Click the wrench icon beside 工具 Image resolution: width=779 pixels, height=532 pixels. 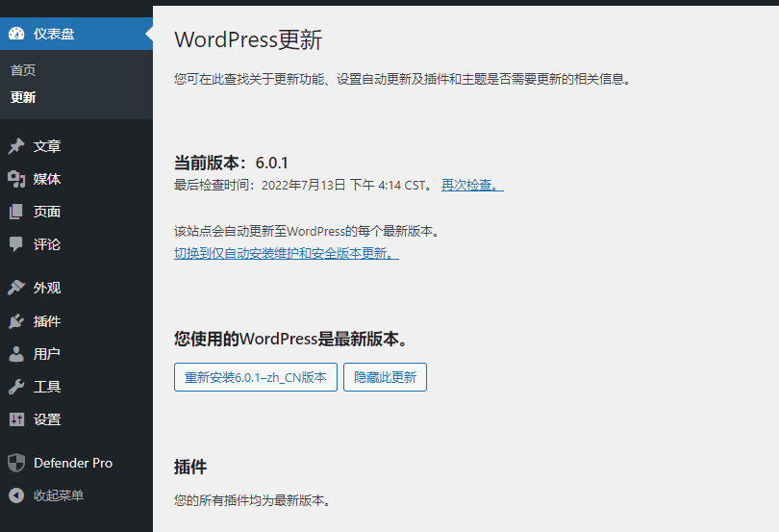(16, 387)
